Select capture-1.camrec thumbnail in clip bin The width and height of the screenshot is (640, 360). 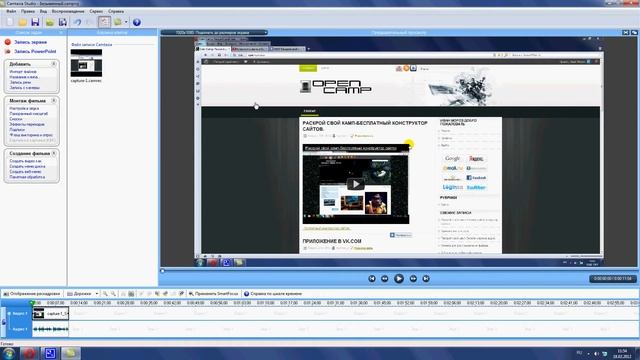(x=86, y=63)
